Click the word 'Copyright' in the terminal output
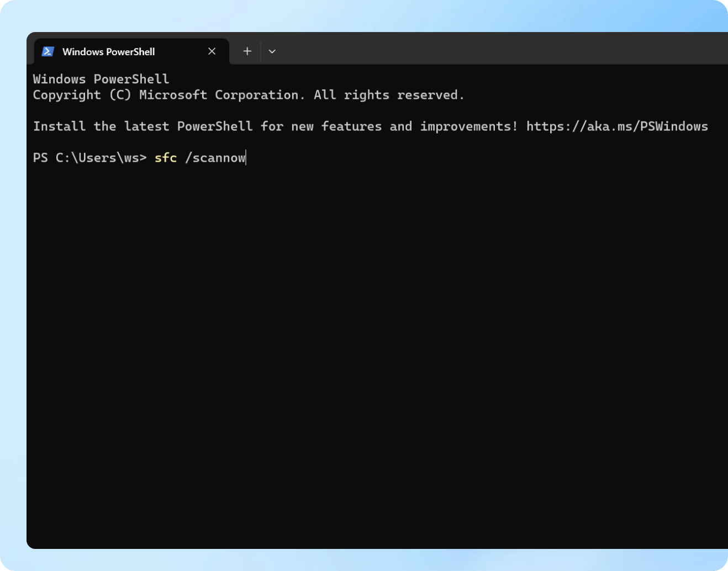This screenshot has width=728, height=571. point(67,95)
